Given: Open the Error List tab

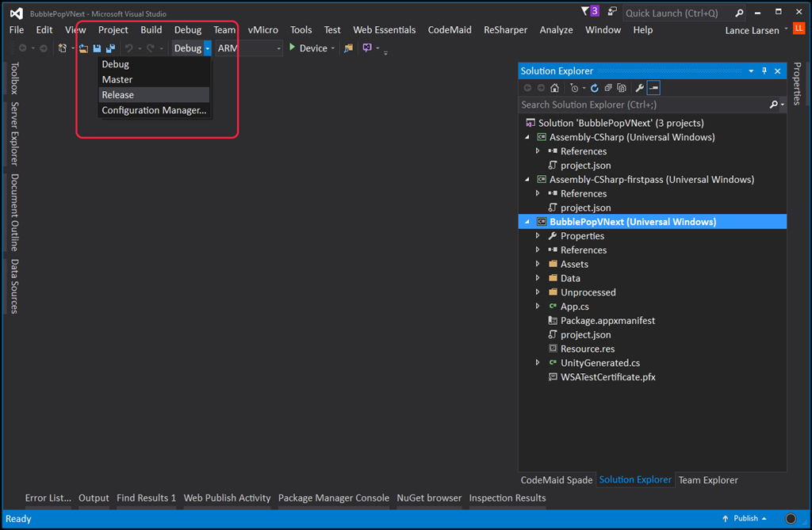Looking at the screenshot, I should point(48,498).
